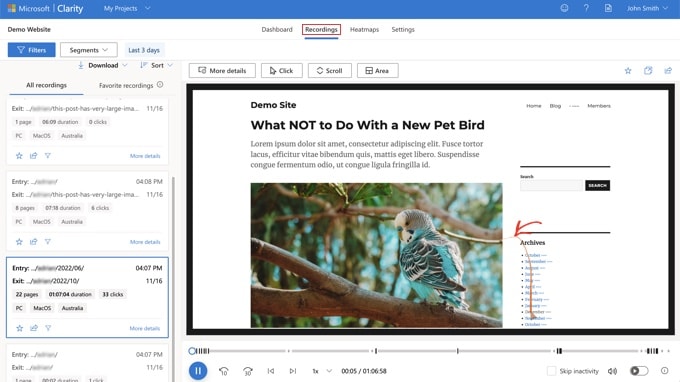The image size is (680, 382).
Task: Click the 00:05 / 01:06:58 time display
Action: pyautogui.click(x=363, y=371)
